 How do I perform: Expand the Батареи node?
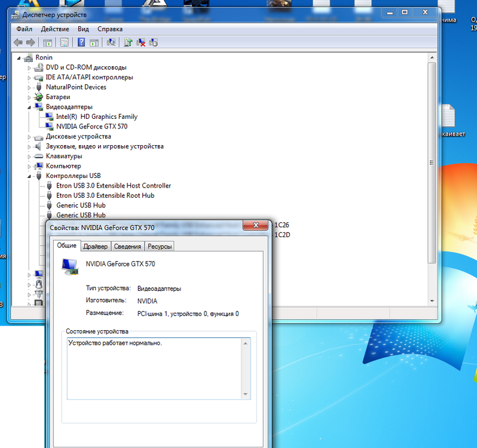[x=29, y=97]
